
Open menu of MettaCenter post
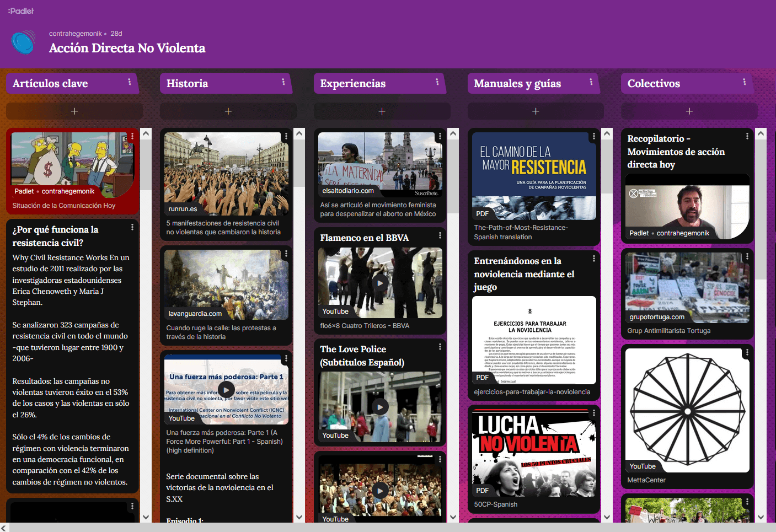(x=747, y=352)
